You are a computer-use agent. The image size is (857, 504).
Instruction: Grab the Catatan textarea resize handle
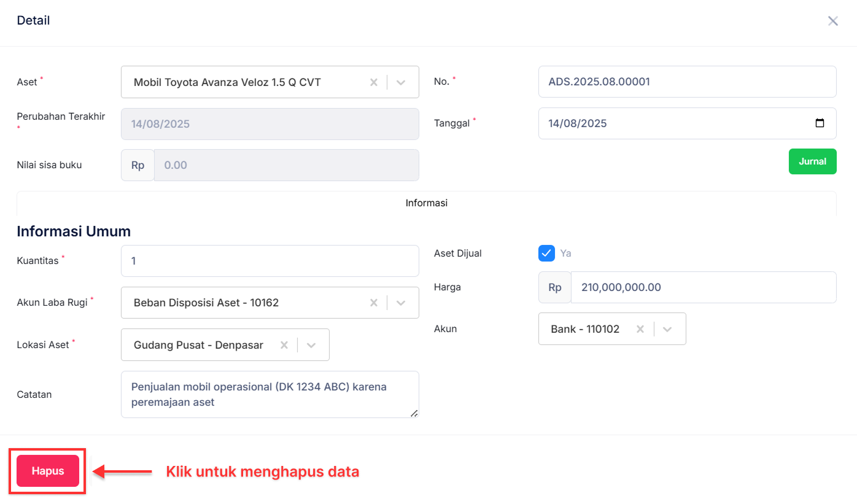click(414, 414)
